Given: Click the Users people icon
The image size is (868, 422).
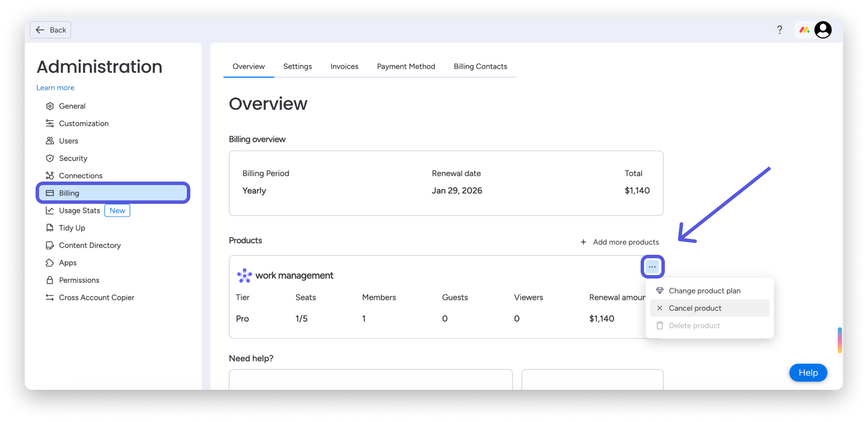Looking at the screenshot, I should point(50,141).
